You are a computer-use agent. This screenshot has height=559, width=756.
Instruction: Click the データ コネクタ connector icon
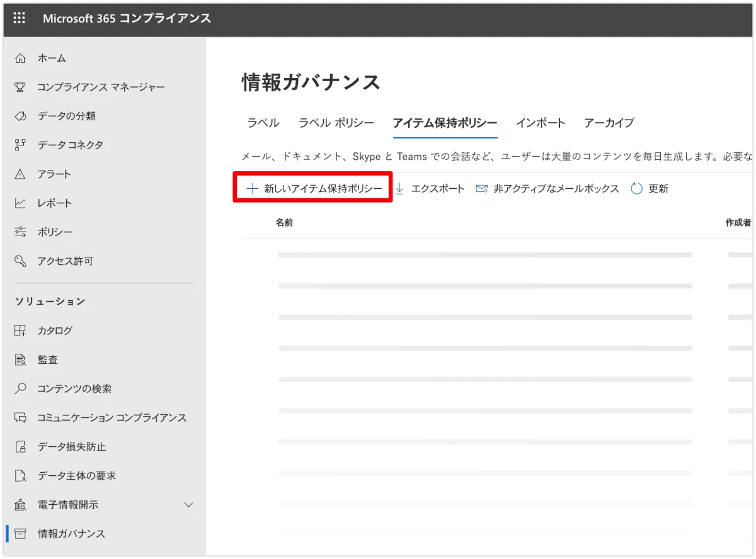click(20, 145)
